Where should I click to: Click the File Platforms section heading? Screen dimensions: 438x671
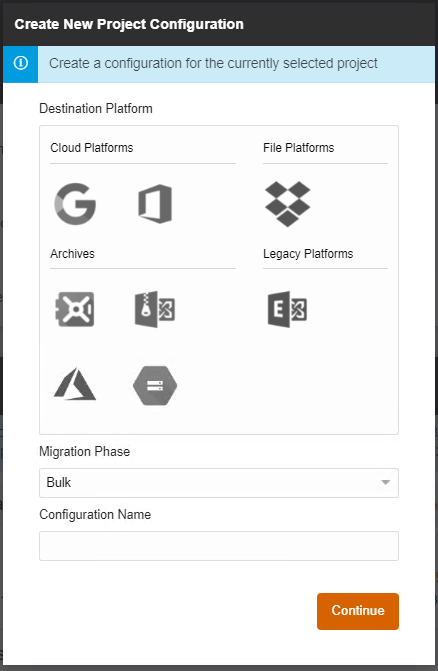[299, 148]
